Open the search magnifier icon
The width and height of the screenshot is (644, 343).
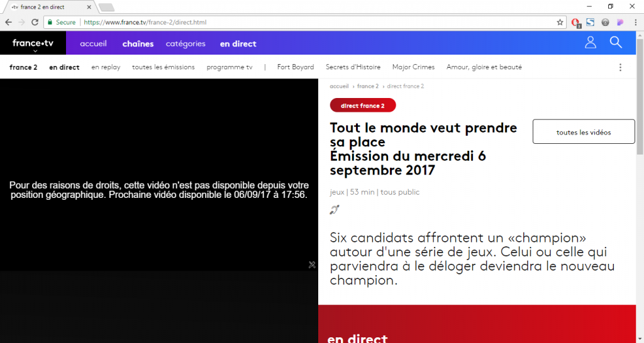click(x=616, y=42)
